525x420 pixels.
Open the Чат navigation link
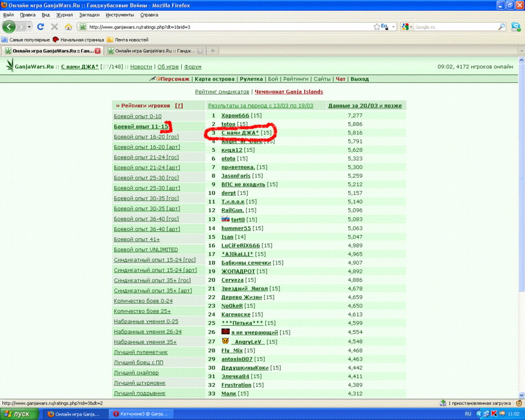coord(340,79)
